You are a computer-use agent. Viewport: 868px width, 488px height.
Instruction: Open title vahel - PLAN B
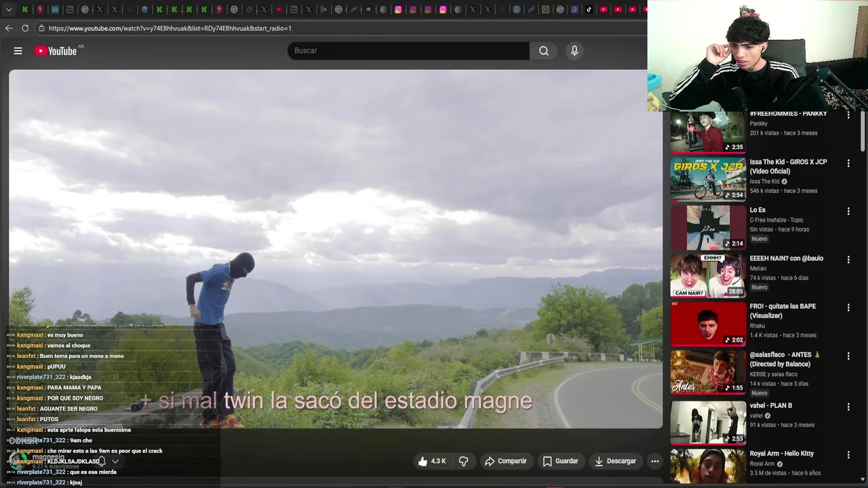coord(770,405)
